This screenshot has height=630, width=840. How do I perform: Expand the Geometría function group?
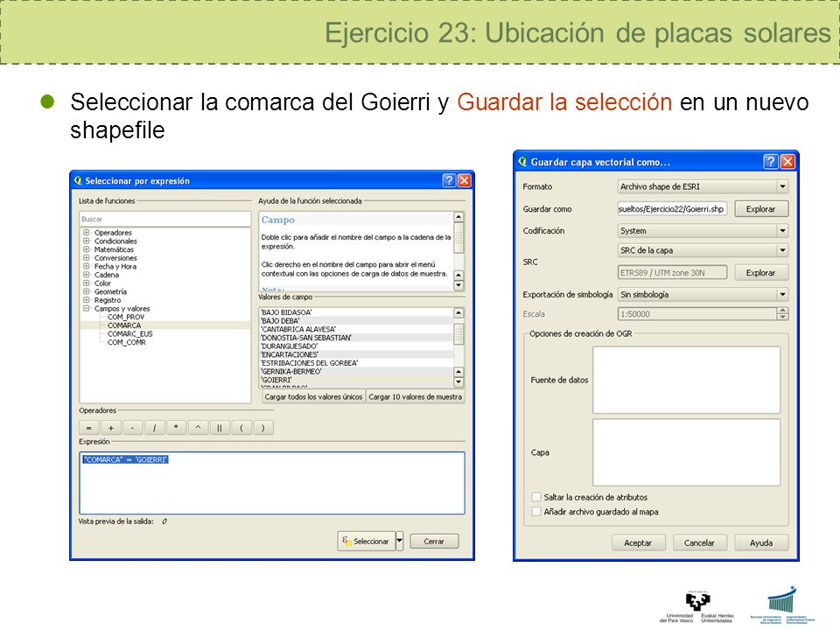pyautogui.click(x=87, y=291)
